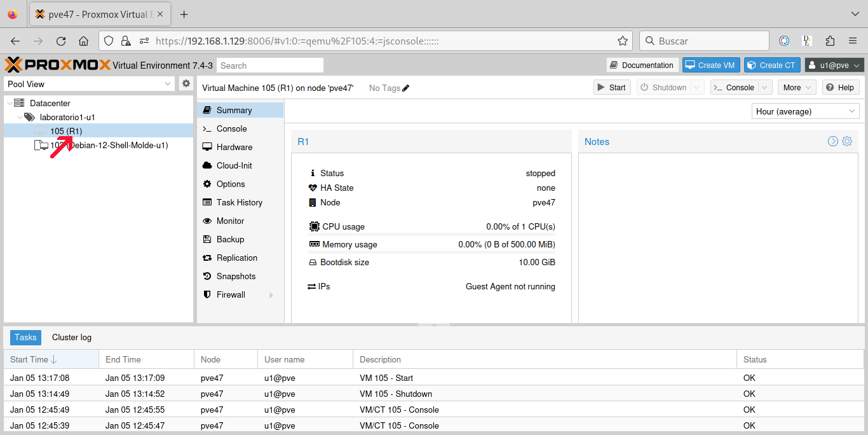List all tabs with the chevron
868x435 pixels.
(x=855, y=14)
